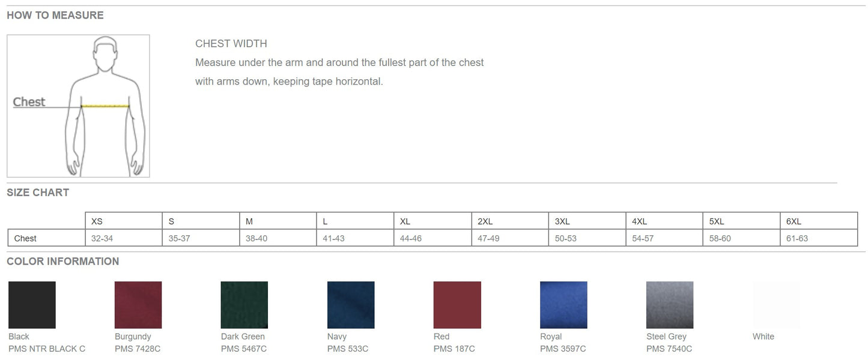Select the Burgundy color swatch
This screenshot has height=363, width=868.
pos(138,305)
